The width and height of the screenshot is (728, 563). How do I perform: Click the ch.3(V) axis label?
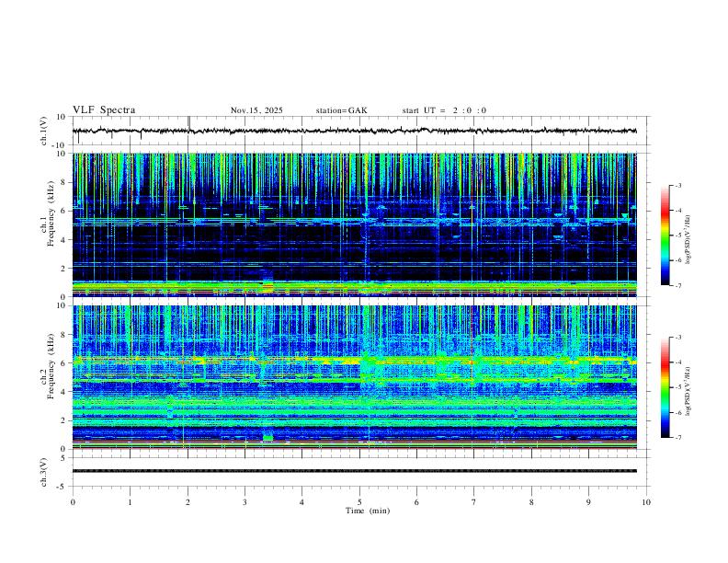click(44, 473)
